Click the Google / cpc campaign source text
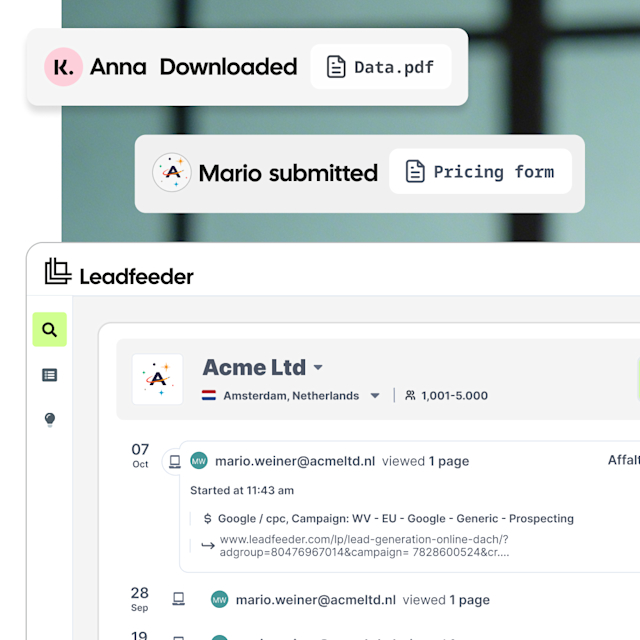This screenshot has width=640, height=640. click(396, 518)
